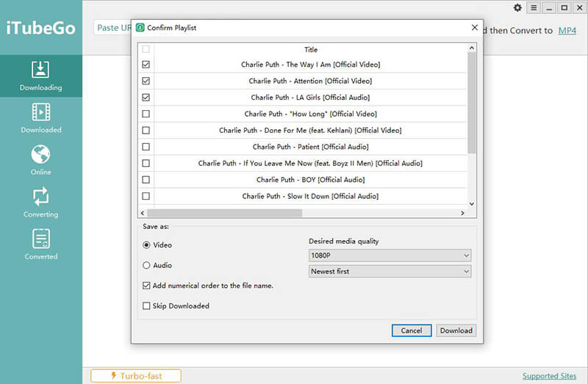The image size is (588, 384).
Task: Check the 'Slow It Down' checkbox
Action: (146, 196)
